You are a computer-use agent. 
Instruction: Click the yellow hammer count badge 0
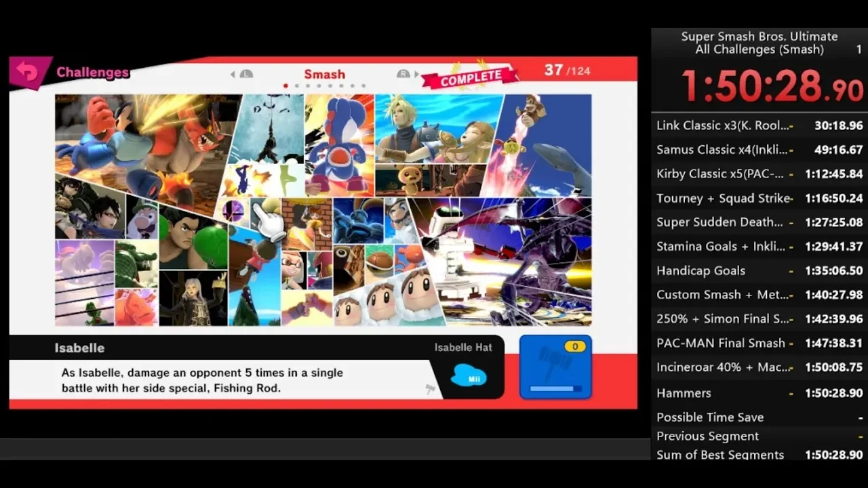pyautogui.click(x=575, y=346)
